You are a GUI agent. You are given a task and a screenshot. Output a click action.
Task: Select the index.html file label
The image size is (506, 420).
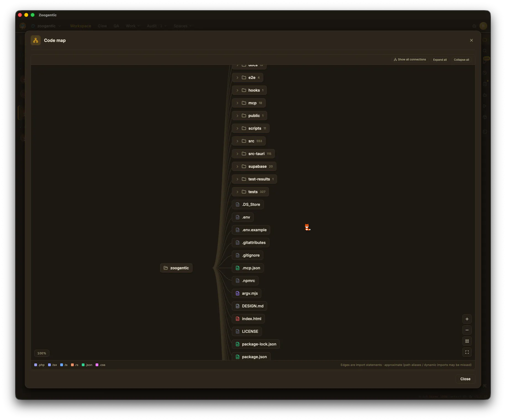pos(252,319)
